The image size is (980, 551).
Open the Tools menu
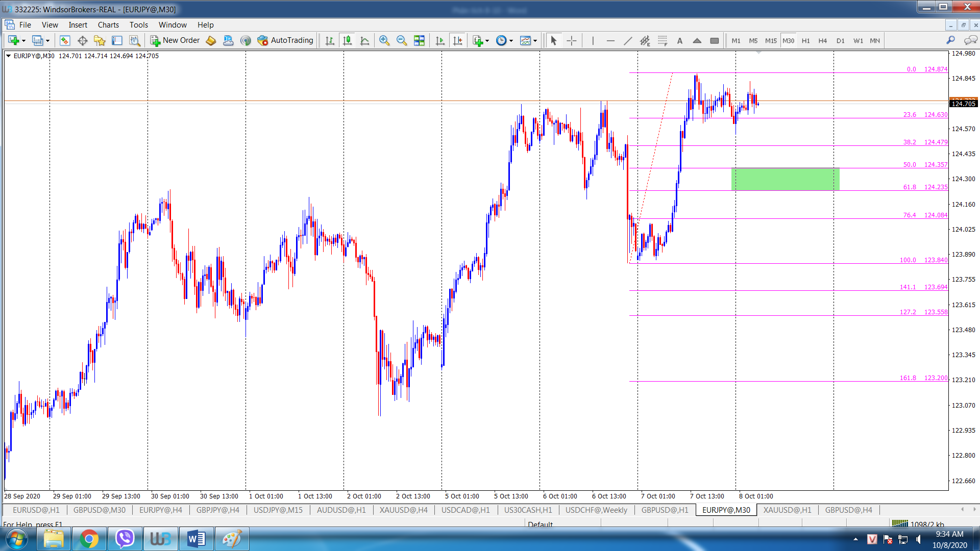click(x=138, y=24)
